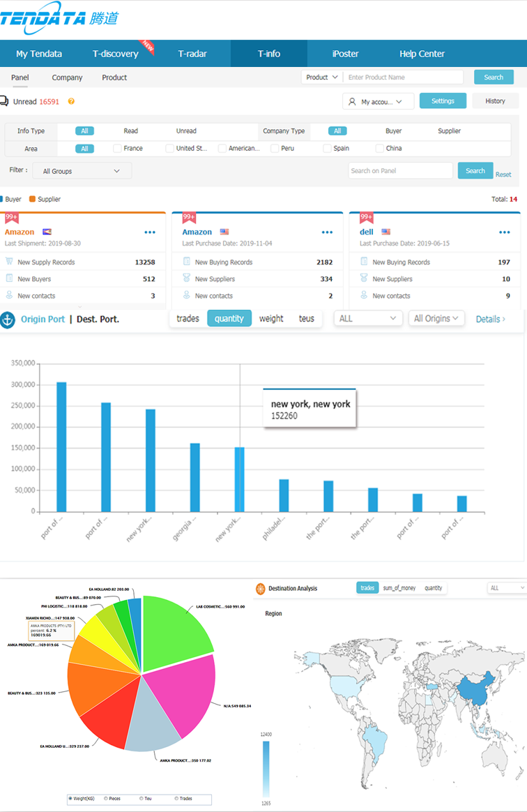Open the T-info tab
Screen dimensions: 527x812
click(268, 54)
